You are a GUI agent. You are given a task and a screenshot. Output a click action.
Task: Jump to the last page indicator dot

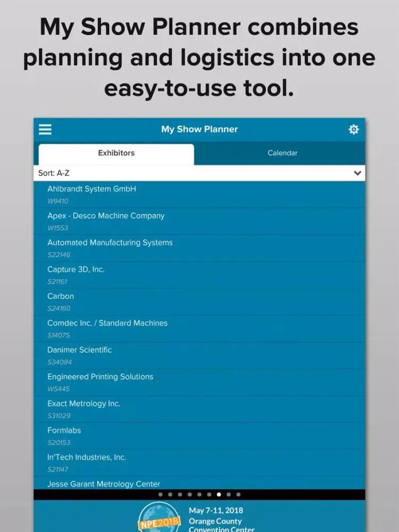coord(238,494)
